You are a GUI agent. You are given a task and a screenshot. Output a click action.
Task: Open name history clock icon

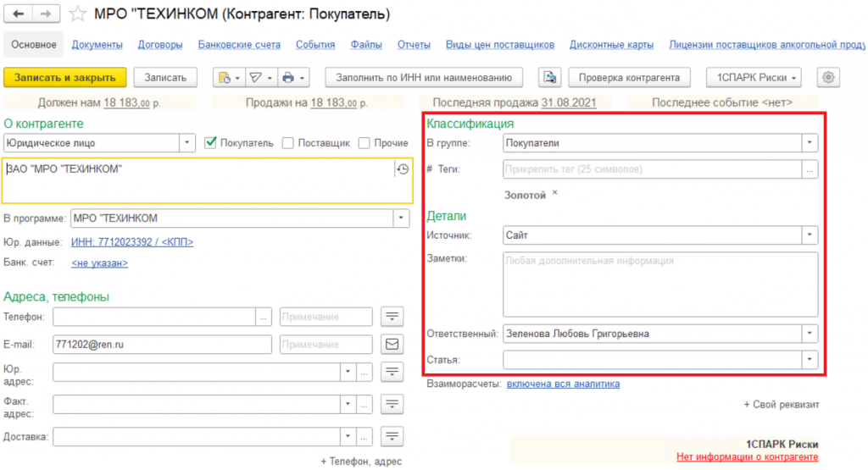(x=403, y=169)
